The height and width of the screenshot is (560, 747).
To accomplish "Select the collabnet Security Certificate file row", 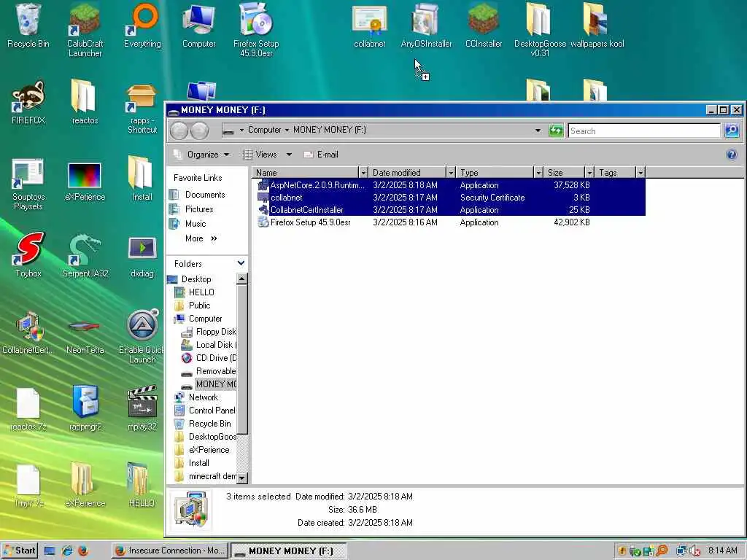I will (451, 197).
